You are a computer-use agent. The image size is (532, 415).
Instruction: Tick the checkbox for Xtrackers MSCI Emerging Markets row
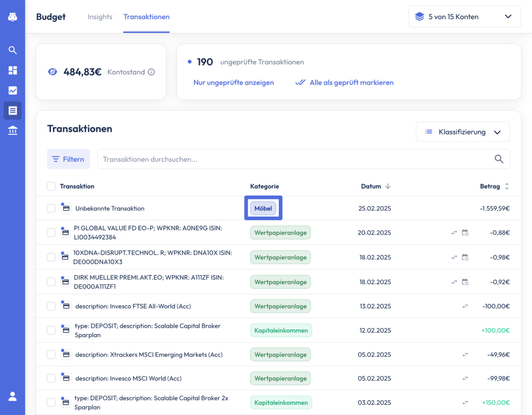tap(51, 355)
